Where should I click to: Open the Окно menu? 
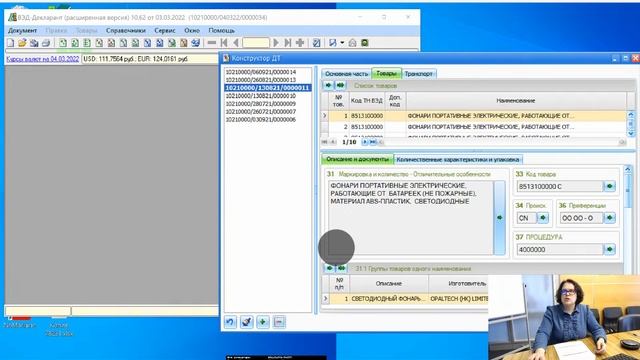pos(192,30)
